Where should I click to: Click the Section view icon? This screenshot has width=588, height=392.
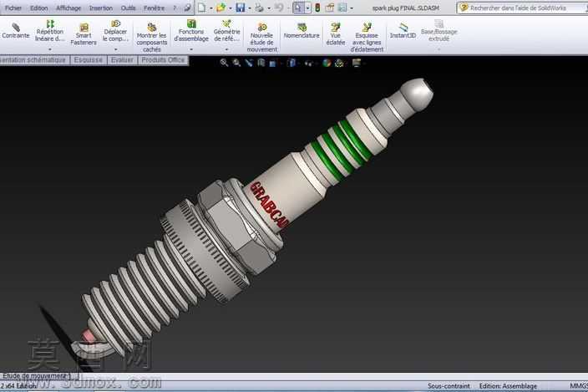[261, 63]
